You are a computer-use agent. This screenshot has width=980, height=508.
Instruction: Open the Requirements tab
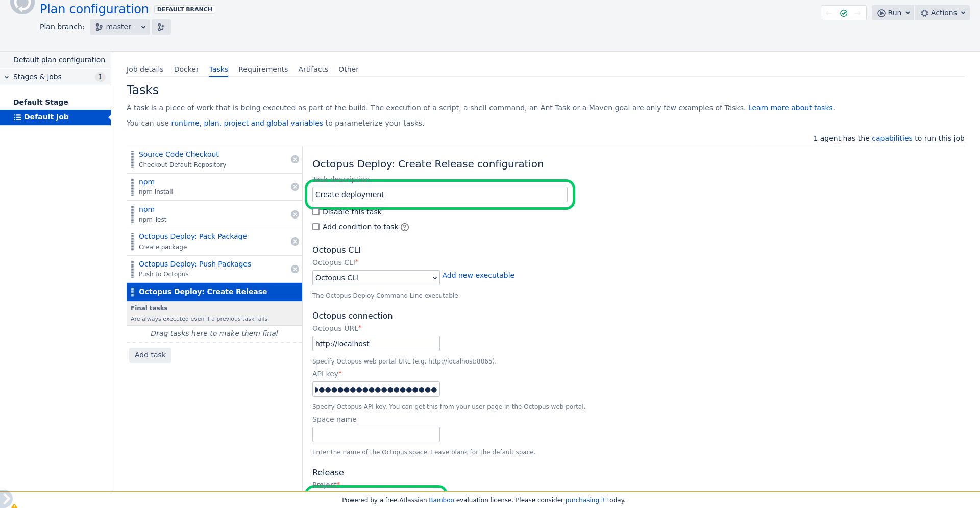tap(263, 69)
